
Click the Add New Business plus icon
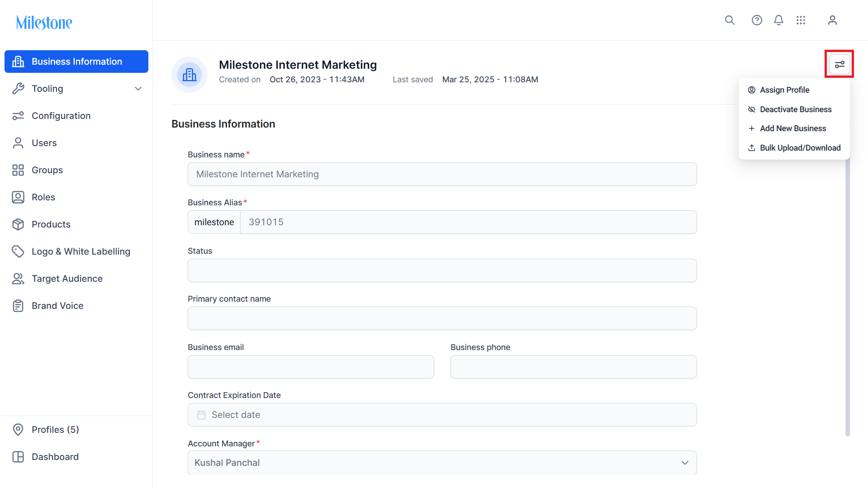[x=752, y=128]
